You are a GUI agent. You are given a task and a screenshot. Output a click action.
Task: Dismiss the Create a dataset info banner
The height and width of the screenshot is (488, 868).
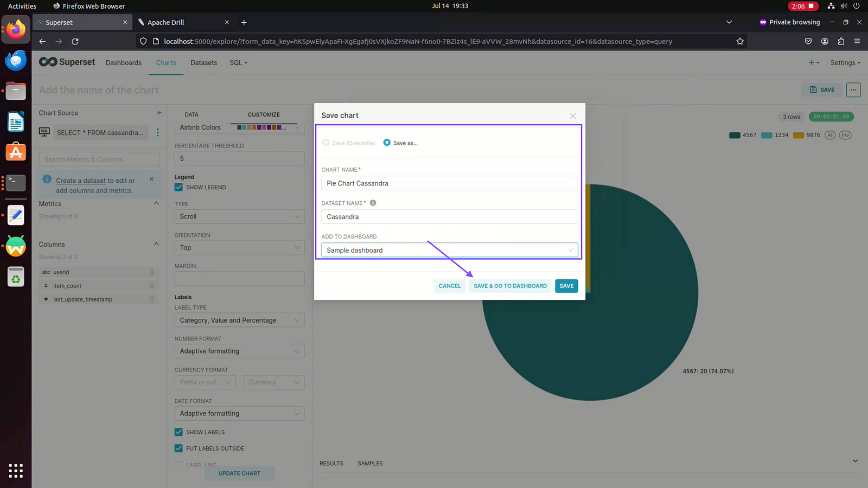click(151, 179)
